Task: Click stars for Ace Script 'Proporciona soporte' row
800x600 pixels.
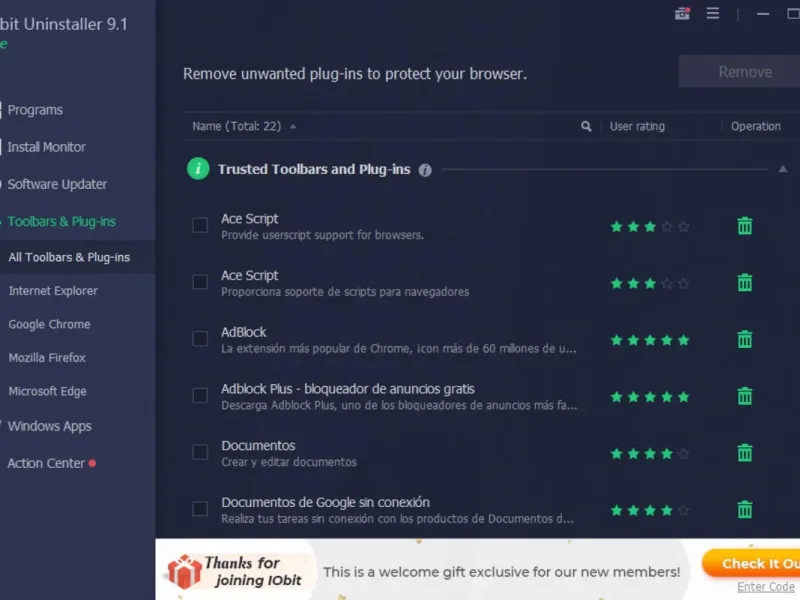Action: click(x=650, y=283)
